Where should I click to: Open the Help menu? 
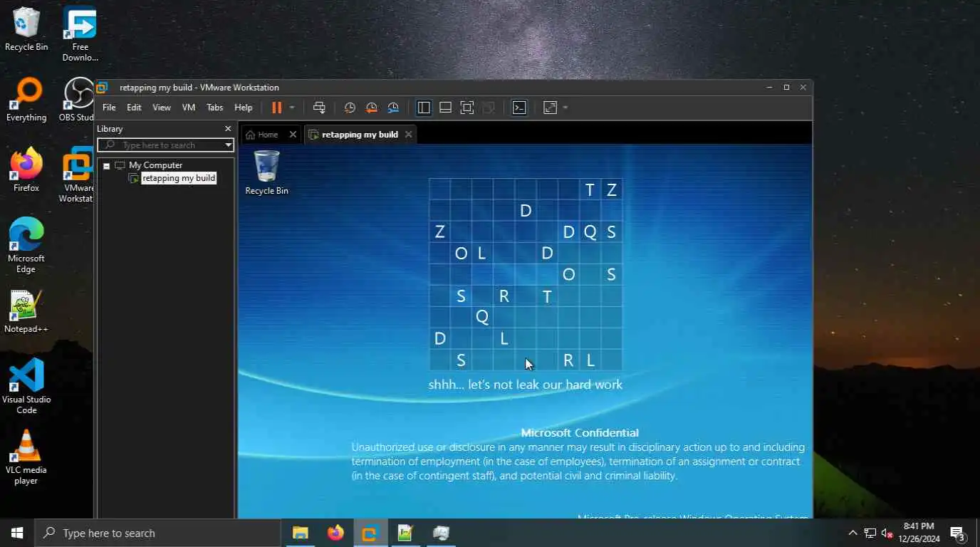tap(244, 108)
